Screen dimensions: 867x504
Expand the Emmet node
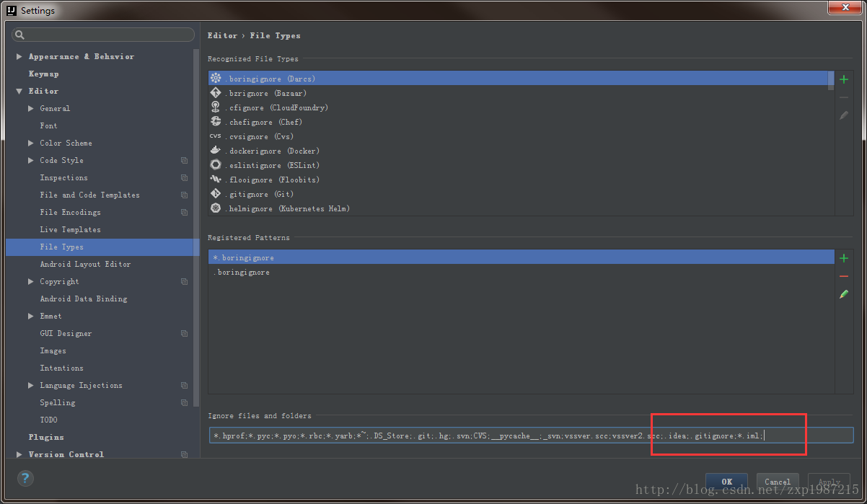tap(31, 316)
